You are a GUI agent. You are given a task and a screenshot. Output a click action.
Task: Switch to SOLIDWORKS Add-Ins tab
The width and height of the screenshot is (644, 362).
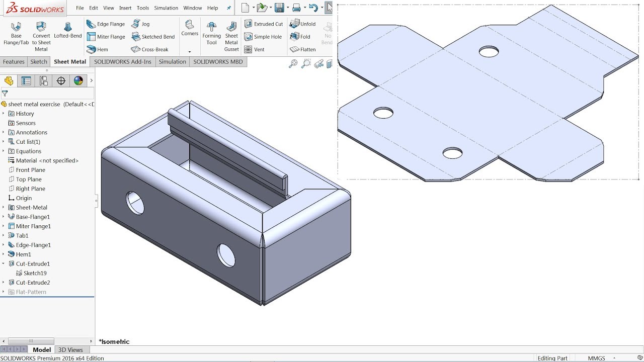pos(122,62)
